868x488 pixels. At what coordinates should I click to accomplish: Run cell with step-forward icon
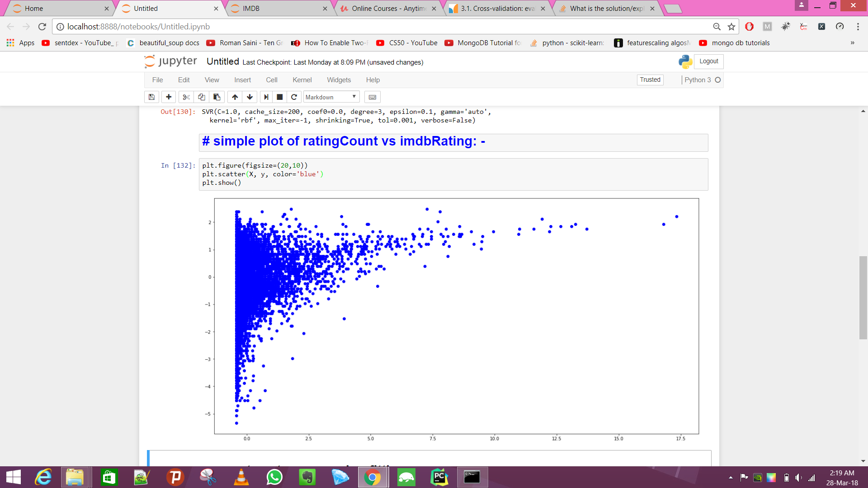pos(266,97)
